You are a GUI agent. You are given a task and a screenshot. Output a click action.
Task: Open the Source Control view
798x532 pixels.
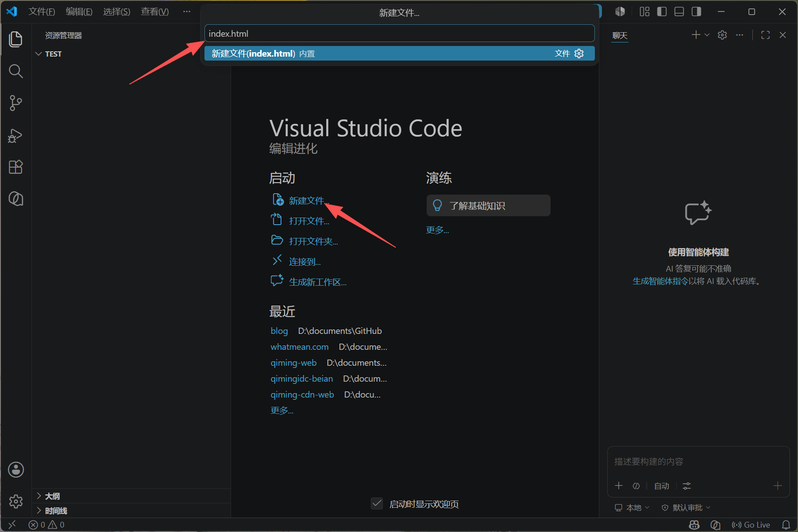(x=15, y=103)
